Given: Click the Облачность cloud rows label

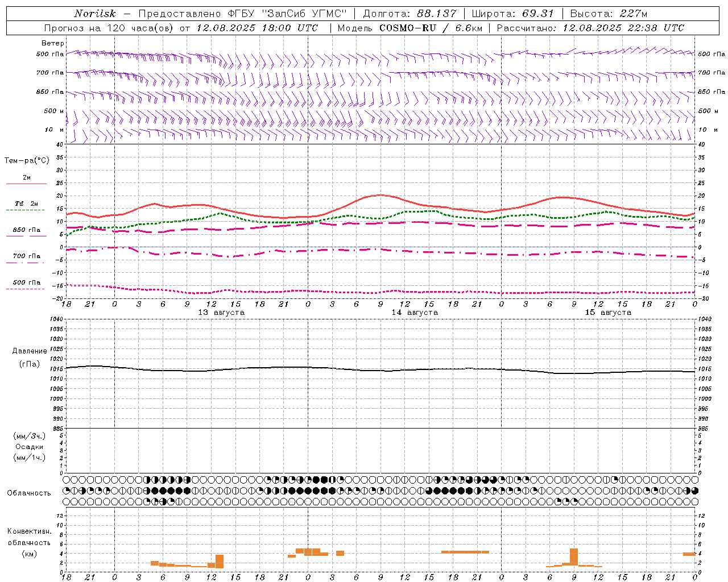Looking at the screenshot, I should click(x=29, y=493).
